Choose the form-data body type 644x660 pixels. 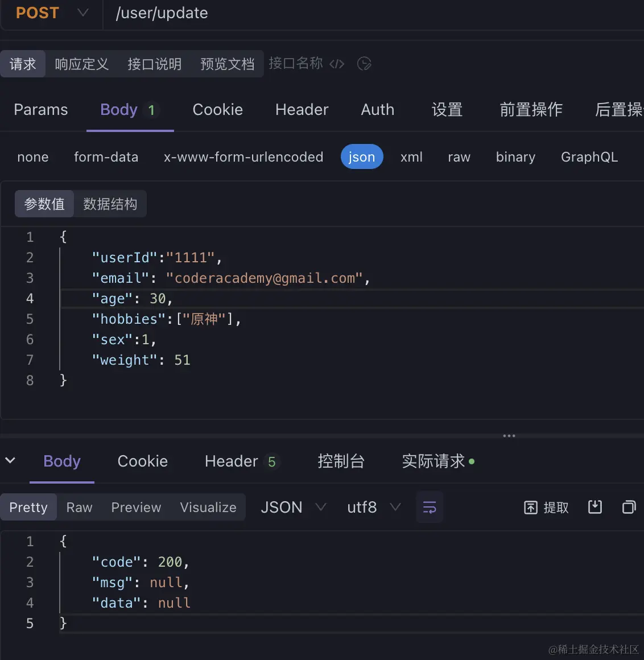106,157
